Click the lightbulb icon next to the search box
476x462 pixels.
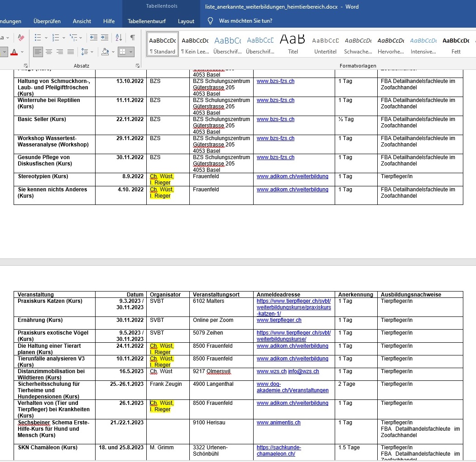pyautogui.click(x=210, y=21)
